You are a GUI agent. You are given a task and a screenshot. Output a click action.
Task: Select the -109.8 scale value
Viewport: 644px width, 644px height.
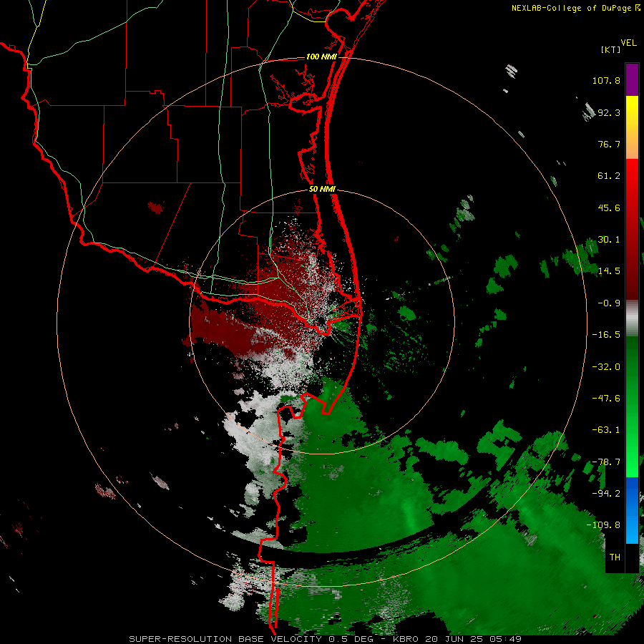coord(603,525)
